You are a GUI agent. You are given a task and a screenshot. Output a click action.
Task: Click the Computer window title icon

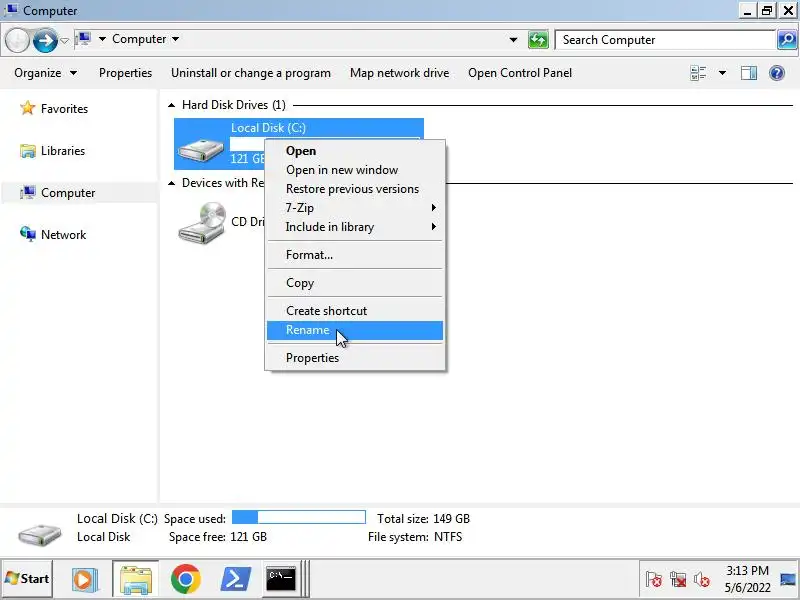click(11, 9)
